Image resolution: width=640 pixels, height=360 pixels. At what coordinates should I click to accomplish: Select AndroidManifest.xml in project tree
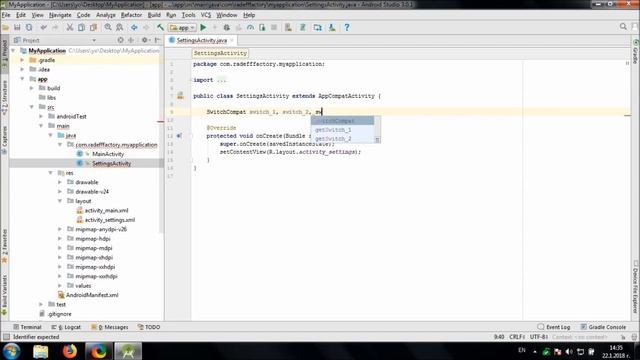[92, 295]
